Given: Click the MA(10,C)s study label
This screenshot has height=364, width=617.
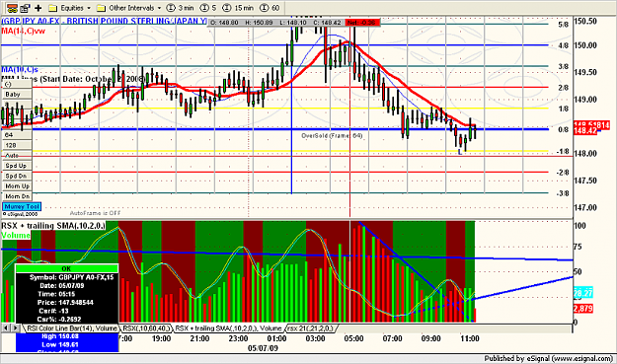Looking at the screenshot, I should tap(20, 70).
